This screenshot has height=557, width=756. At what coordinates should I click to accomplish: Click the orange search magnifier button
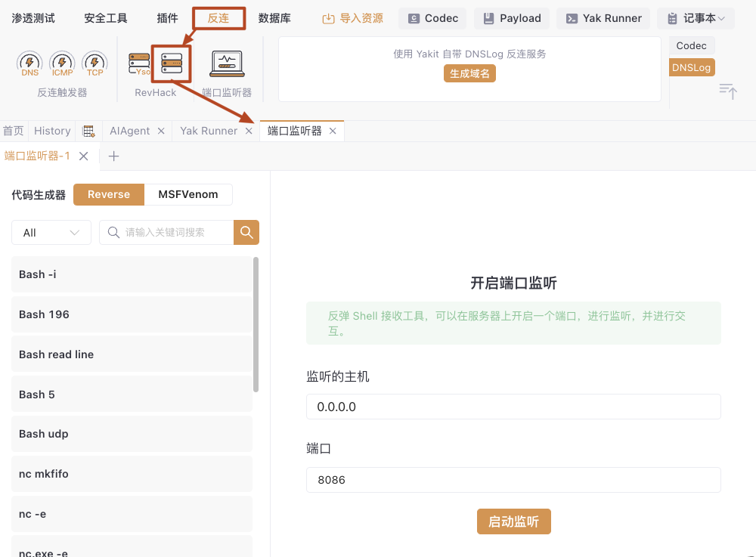[x=246, y=232]
